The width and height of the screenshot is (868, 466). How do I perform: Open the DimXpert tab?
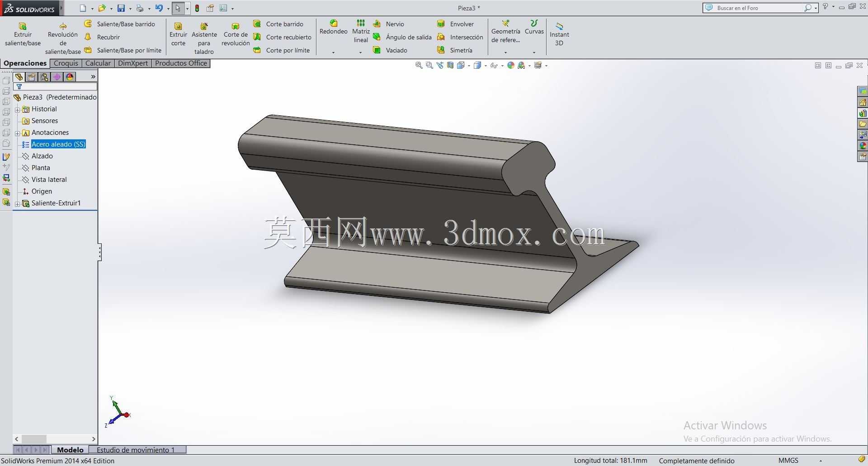pos(133,63)
